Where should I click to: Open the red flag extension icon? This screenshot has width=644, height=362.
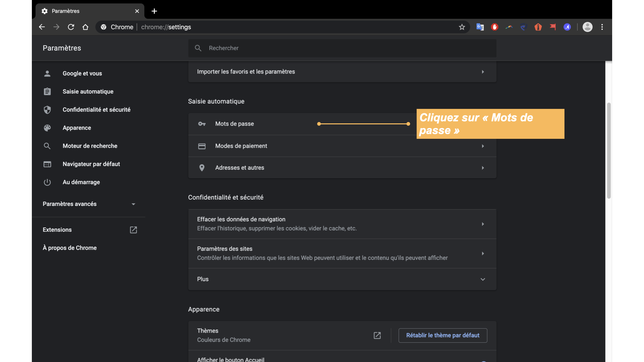[553, 27]
